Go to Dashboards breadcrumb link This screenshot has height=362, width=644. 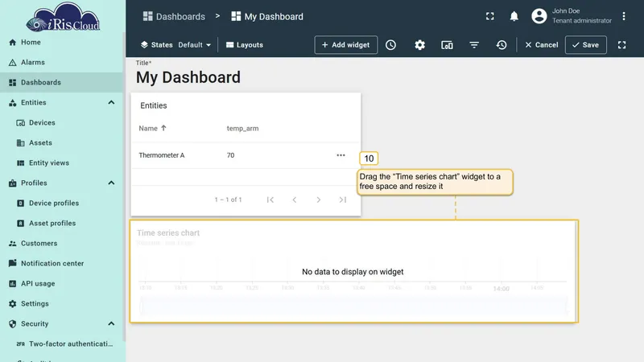click(x=174, y=16)
